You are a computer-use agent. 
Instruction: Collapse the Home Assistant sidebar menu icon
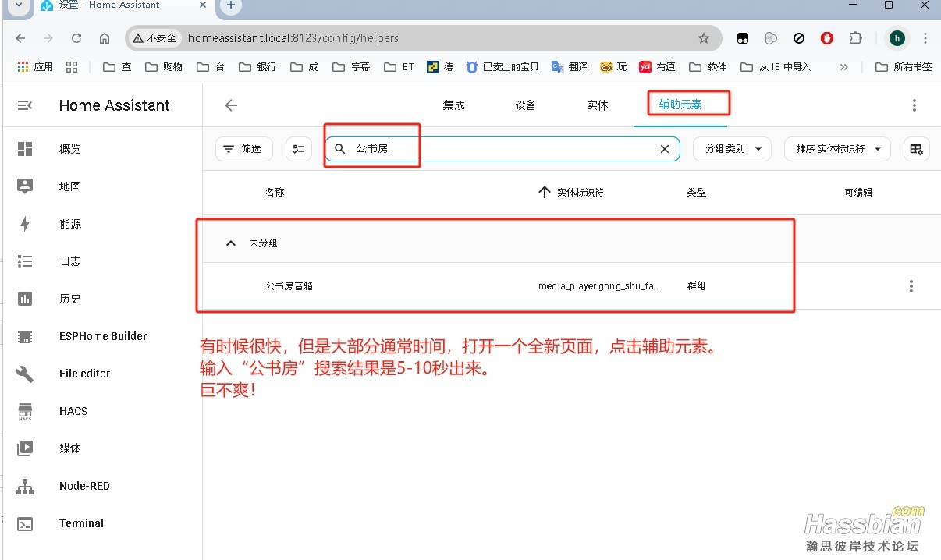(x=25, y=105)
